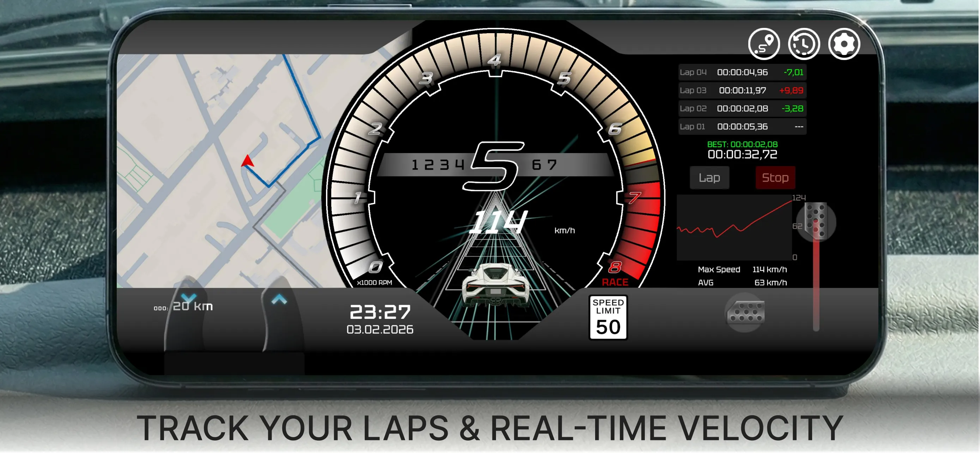This screenshot has width=980, height=453.
Task: Select Lap 04 entry in lap list
Action: 742,72
